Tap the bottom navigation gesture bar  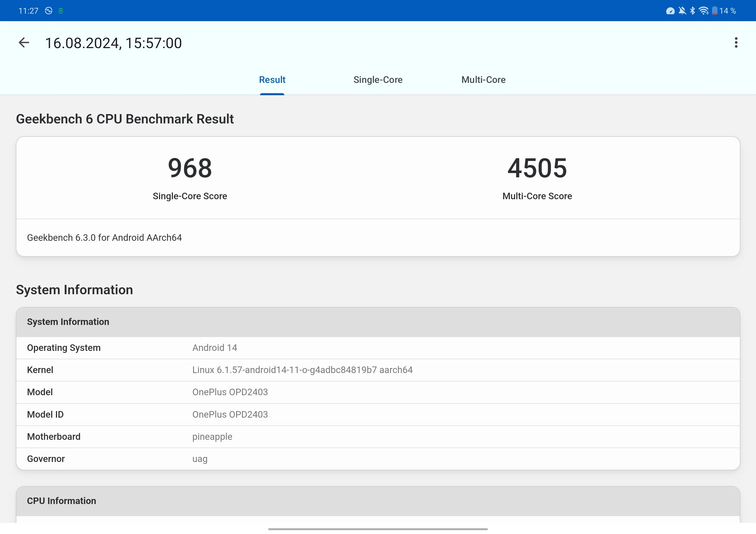[x=378, y=529]
